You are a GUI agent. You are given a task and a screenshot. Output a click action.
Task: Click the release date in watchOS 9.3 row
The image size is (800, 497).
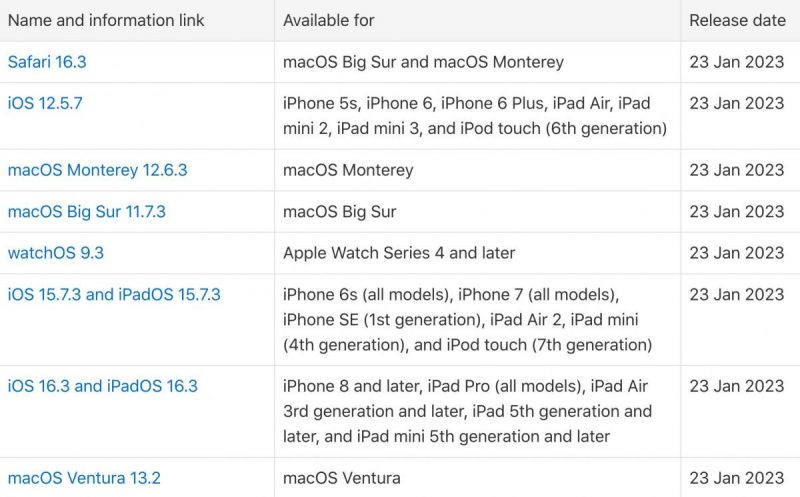[x=737, y=253]
